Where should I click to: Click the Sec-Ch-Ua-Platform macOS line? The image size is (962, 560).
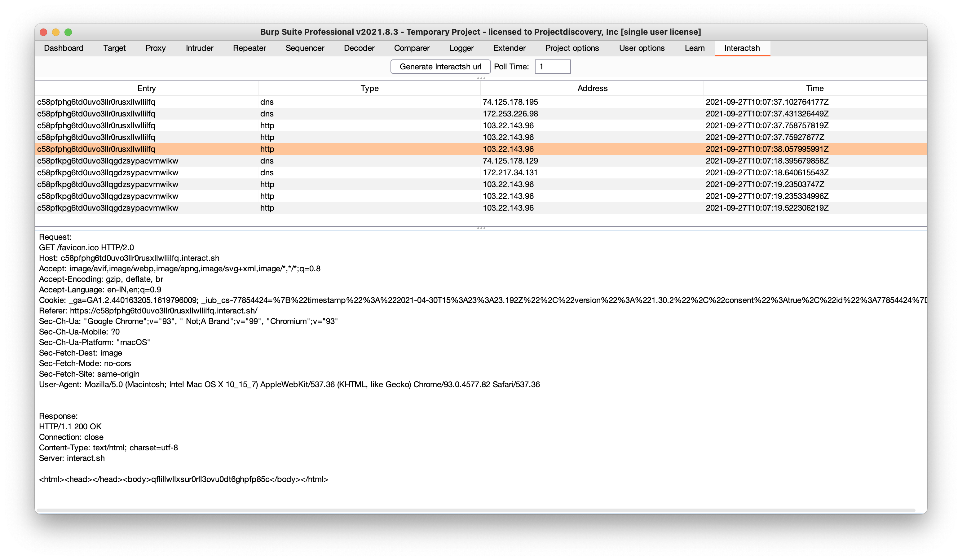click(x=94, y=343)
